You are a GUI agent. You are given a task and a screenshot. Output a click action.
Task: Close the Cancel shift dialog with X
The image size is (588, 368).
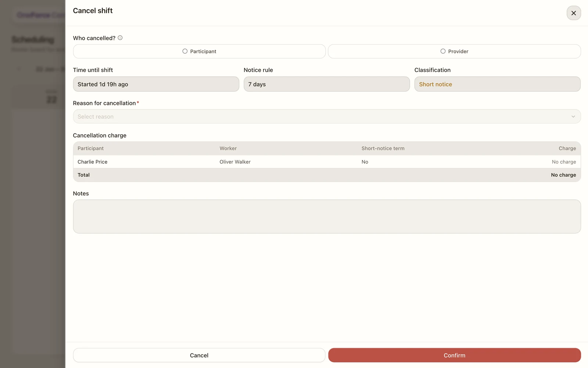[573, 13]
